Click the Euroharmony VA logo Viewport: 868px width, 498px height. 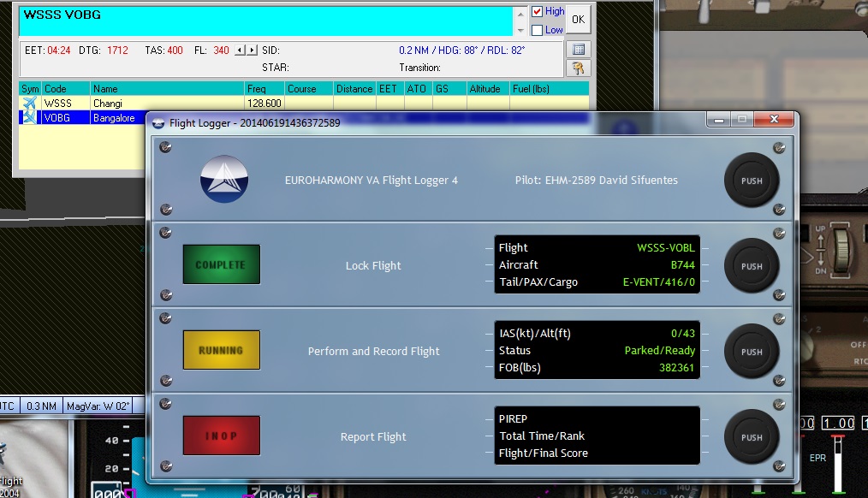click(224, 180)
